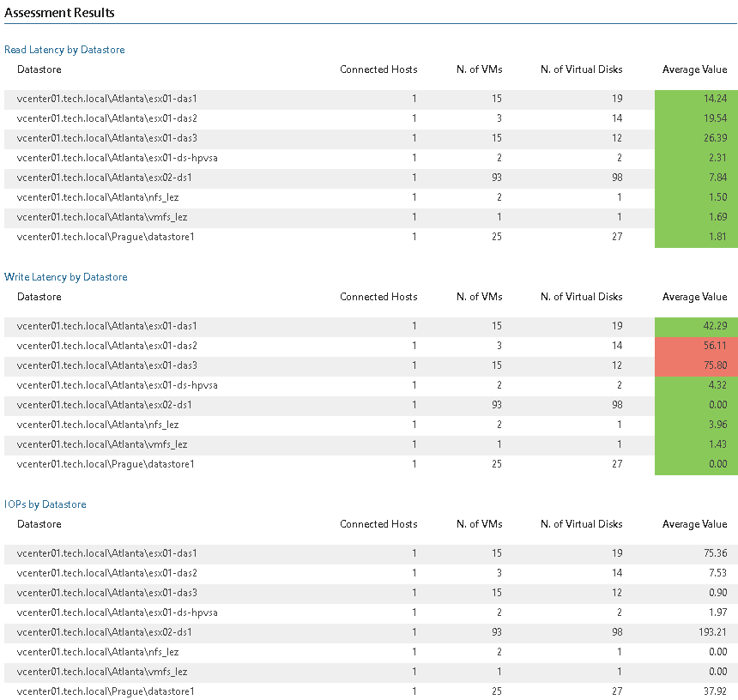Click N. of VMs header in Write Latency table
The width and height of the screenshot is (738, 700).
pos(479,297)
